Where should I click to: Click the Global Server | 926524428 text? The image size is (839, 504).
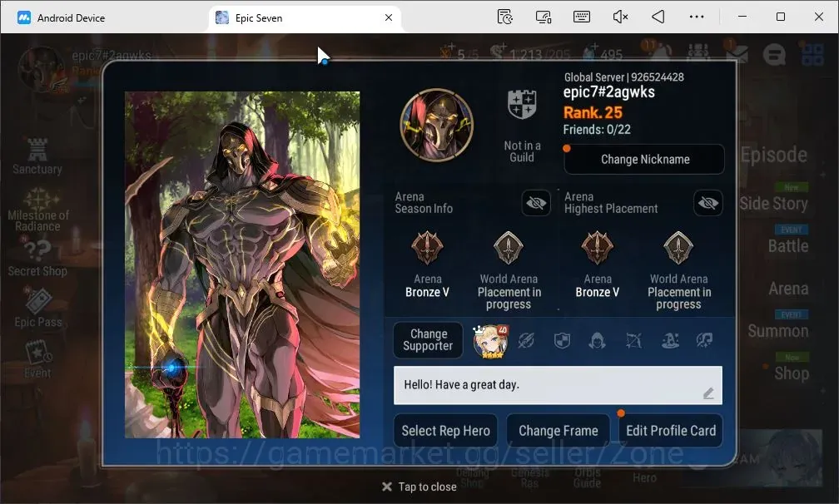tap(624, 77)
